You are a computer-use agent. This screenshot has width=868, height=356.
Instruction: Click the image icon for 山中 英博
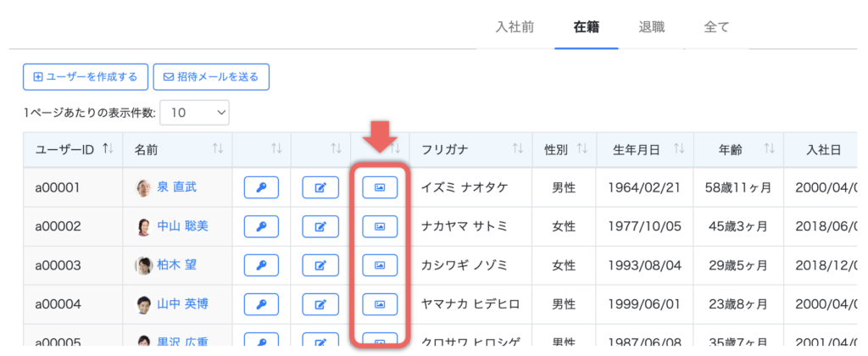(380, 303)
